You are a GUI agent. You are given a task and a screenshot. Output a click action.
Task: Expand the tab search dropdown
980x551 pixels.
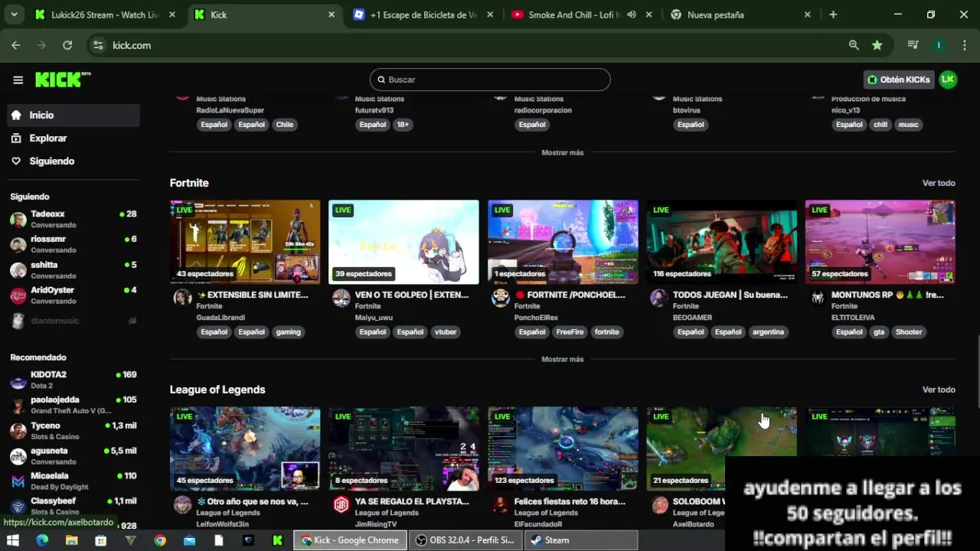[14, 15]
